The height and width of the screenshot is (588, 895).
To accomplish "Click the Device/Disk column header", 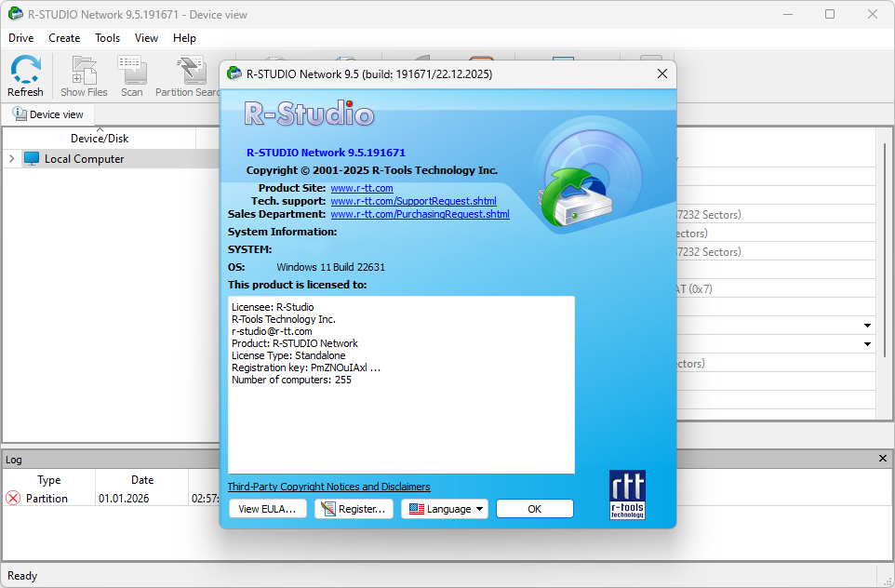I will tap(100, 138).
